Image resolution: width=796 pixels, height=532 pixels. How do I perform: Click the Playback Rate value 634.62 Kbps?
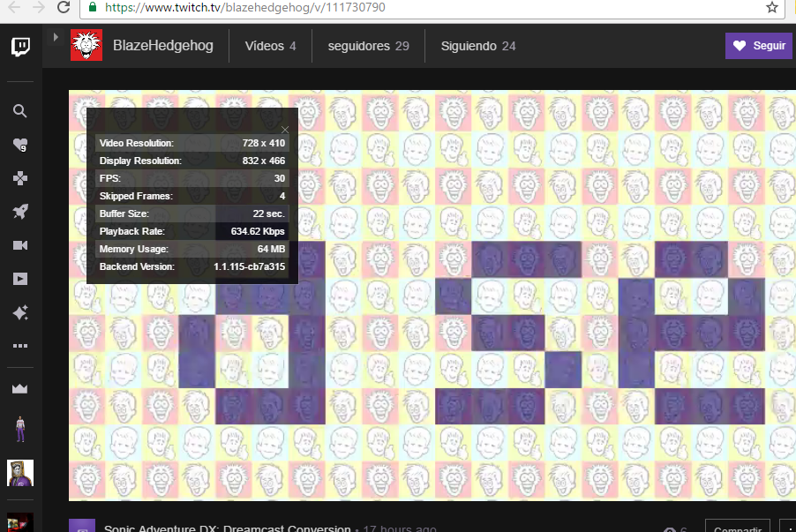pyautogui.click(x=258, y=231)
